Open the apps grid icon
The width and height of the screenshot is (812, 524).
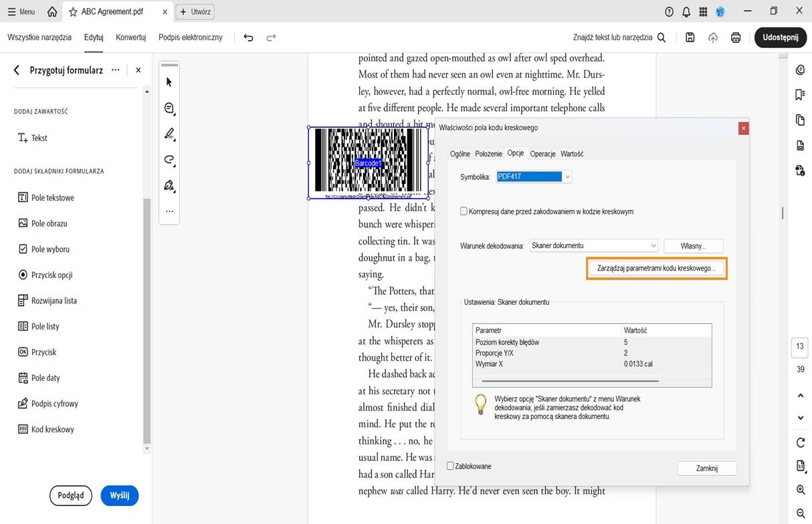(x=703, y=12)
